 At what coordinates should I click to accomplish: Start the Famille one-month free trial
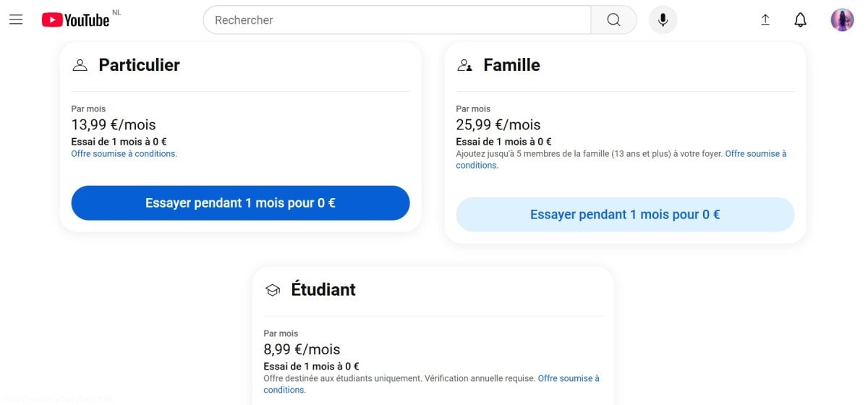pyautogui.click(x=625, y=215)
